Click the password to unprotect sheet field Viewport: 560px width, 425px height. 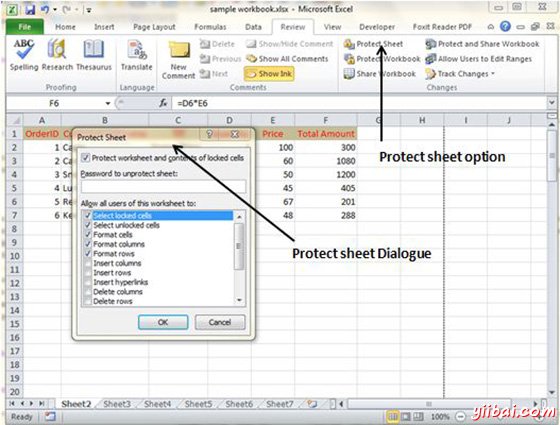(163, 186)
